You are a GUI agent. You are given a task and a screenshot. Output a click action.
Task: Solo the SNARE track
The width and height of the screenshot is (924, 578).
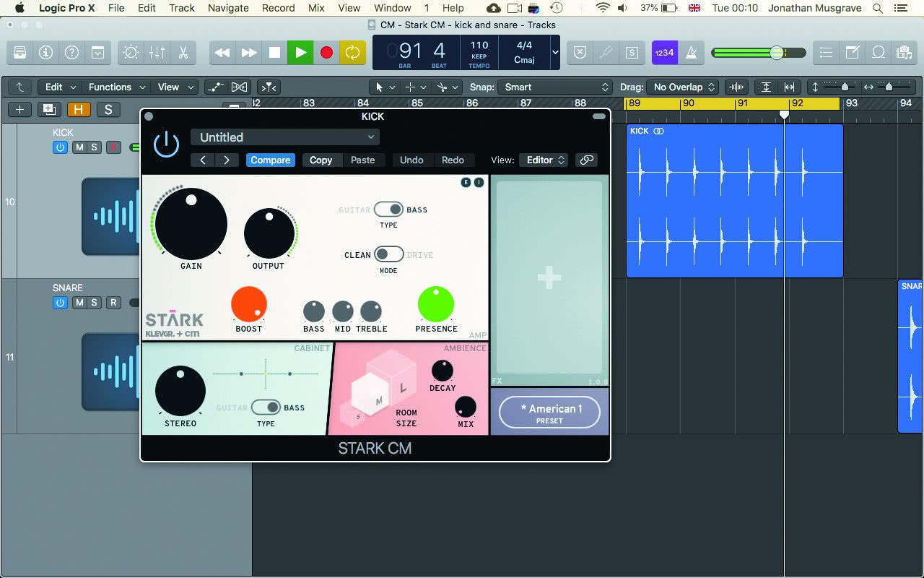(x=95, y=303)
